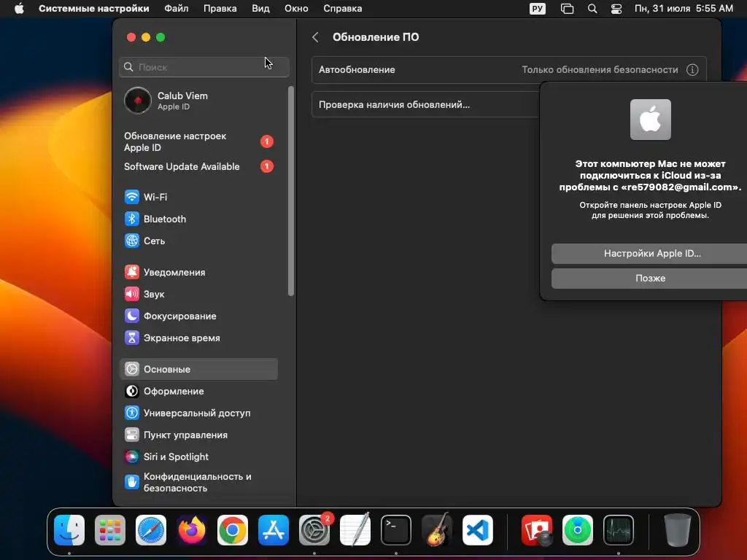Open Finder from the Dock
The height and width of the screenshot is (560, 747).
click(69, 530)
